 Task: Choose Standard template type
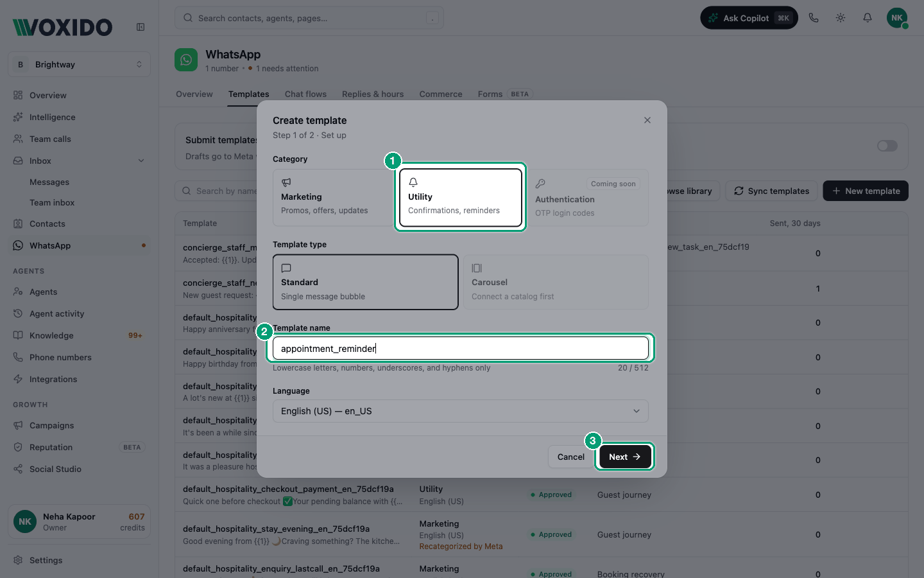click(365, 282)
